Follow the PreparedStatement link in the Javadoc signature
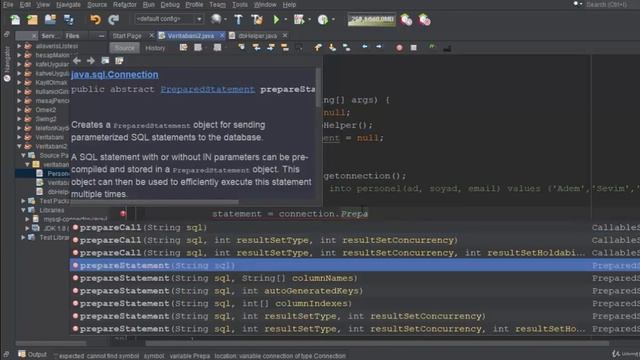 tap(207, 89)
